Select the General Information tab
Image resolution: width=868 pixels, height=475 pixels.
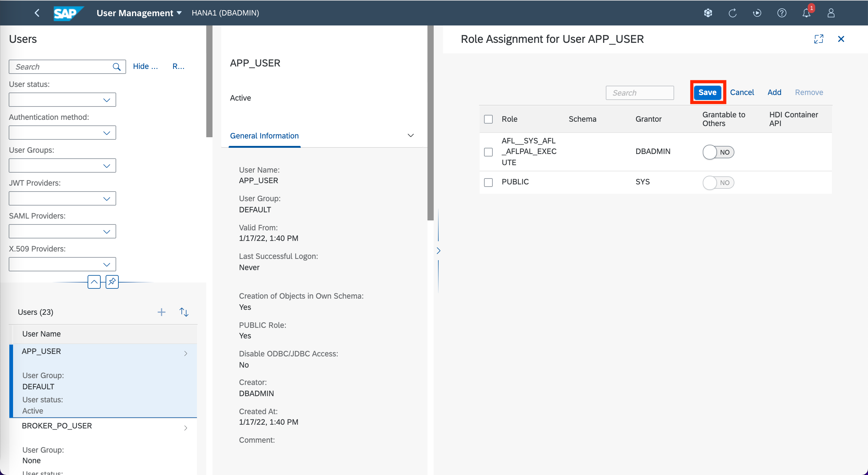point(264,136)
